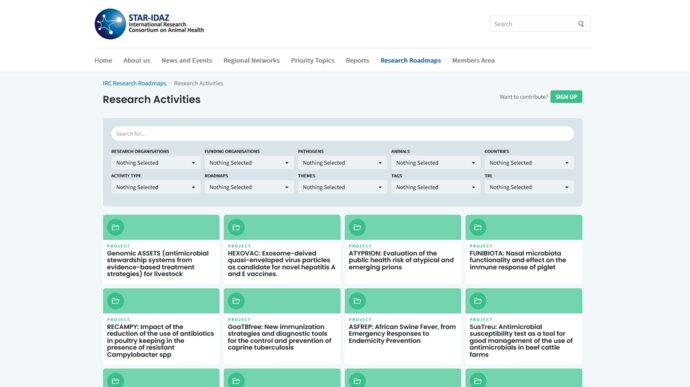Select Research Roadmaps menu item
Viewport: 690px width, 387px height.
(411, 60)
